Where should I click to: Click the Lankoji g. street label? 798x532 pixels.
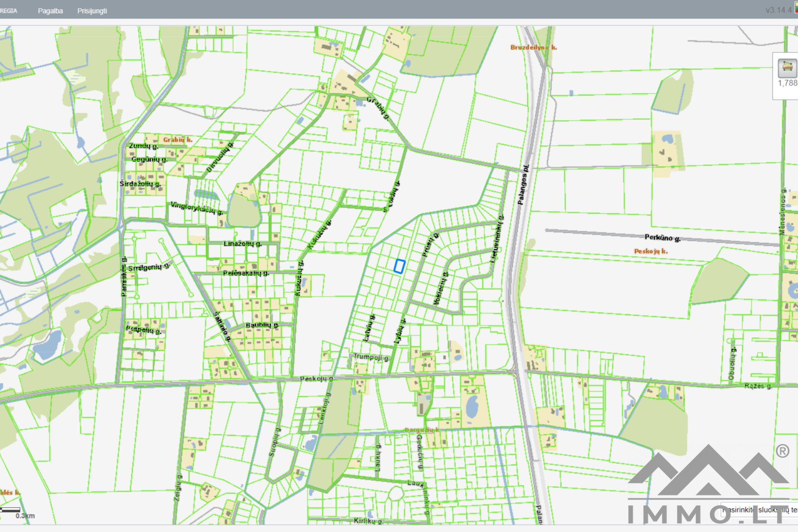tap(325, 408)
